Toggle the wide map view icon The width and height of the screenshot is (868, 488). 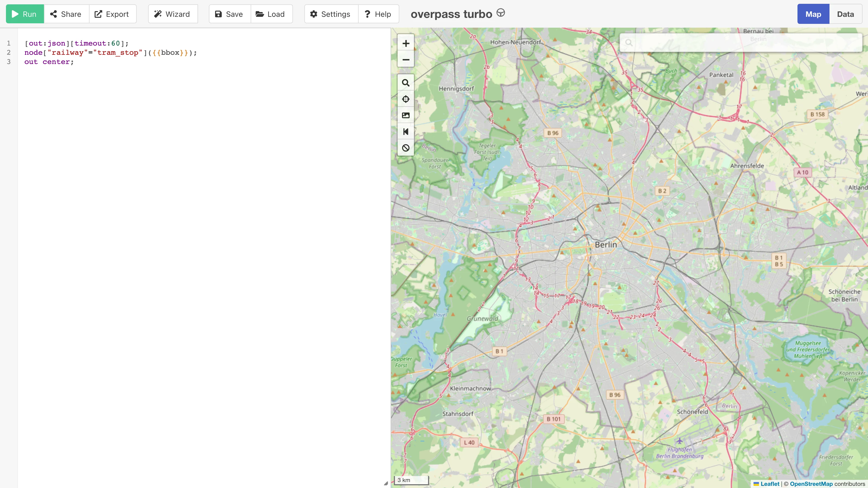click(x=406, y=132)
